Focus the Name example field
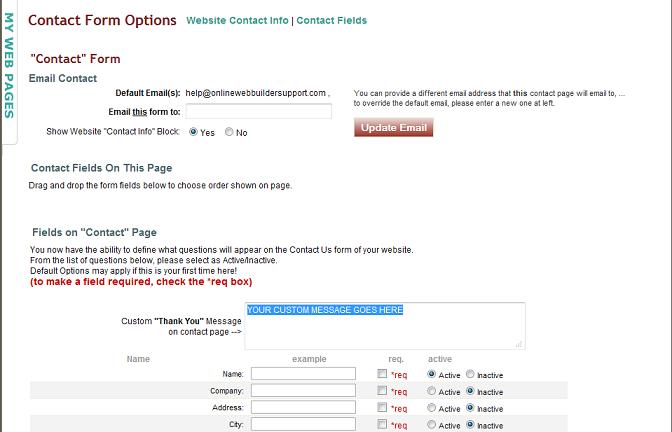 coord(303,374)
